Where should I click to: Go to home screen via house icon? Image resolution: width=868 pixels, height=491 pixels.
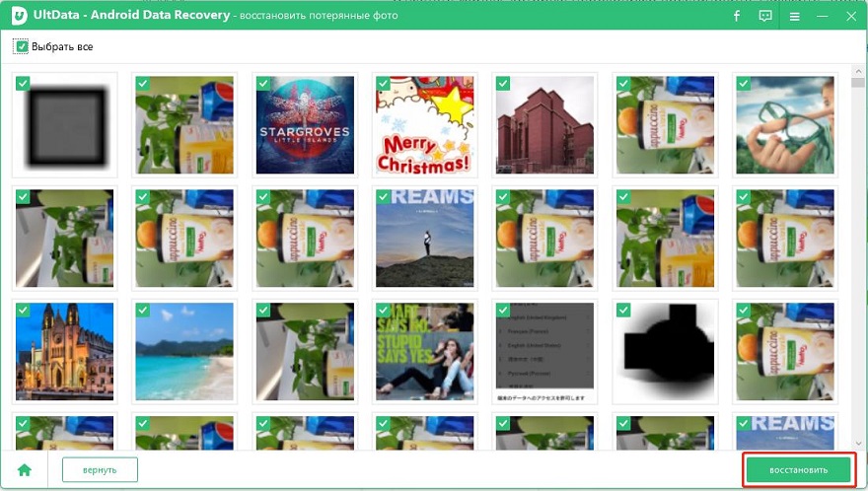25,470
